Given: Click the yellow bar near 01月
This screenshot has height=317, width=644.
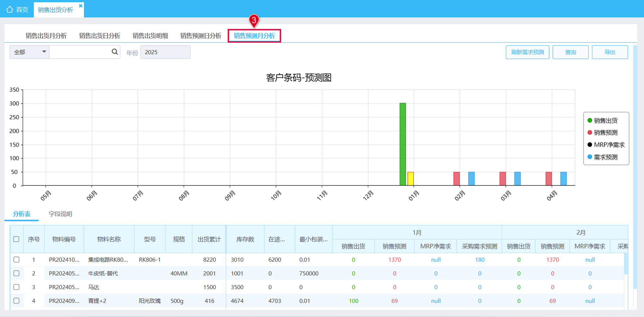Looking at the screenshot, I should 410,179.
